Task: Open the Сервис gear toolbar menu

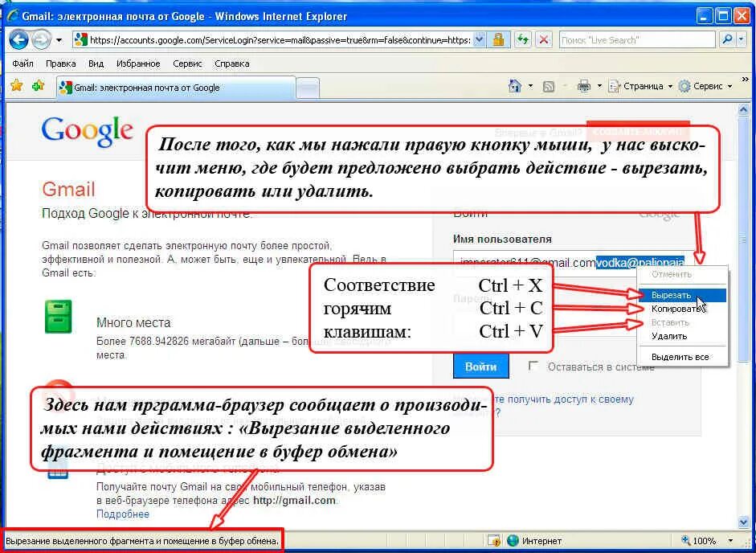Action: [x=705, y=86]
